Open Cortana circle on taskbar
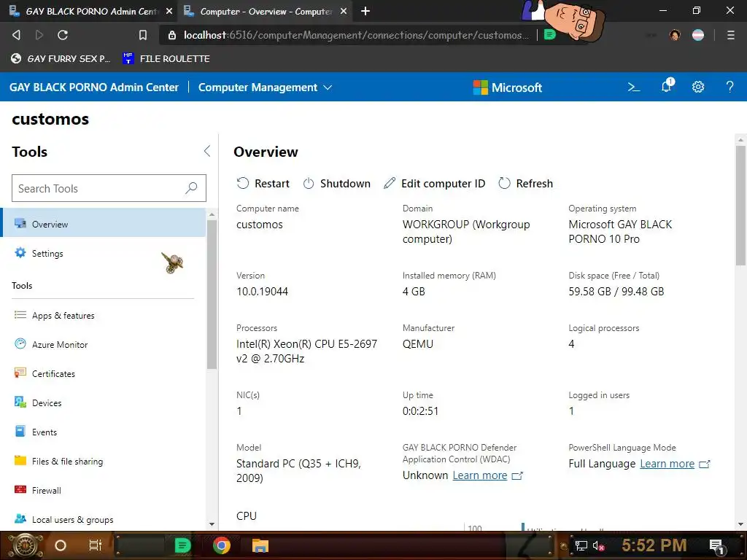Image resolution: width=747 pixels, height=560 pixels. [61, 545]
